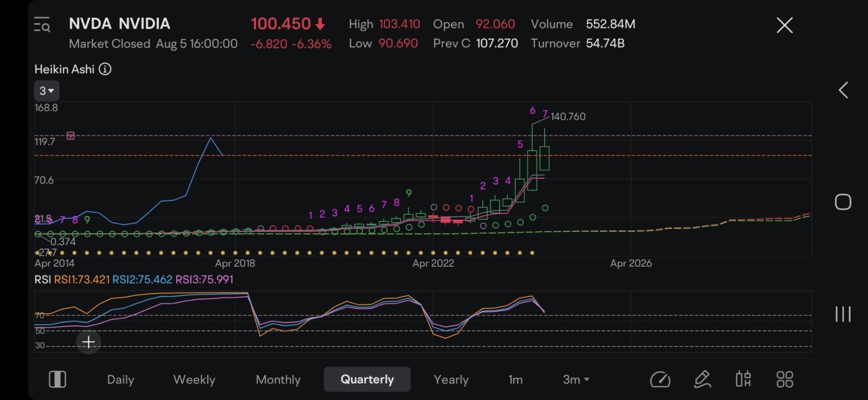Click the -6.820 price change value
The width and height of the screenshot is (868, 400).
pos(269,44)
